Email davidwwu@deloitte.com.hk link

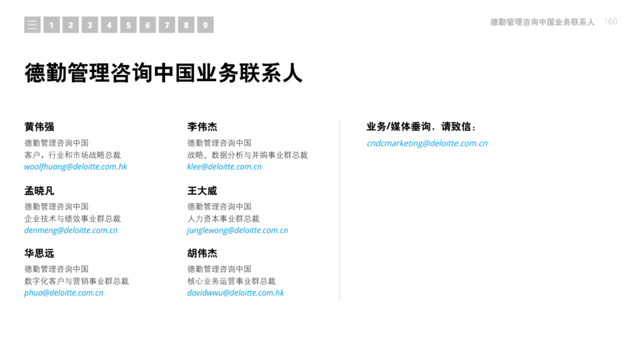(x=236, y=293)
